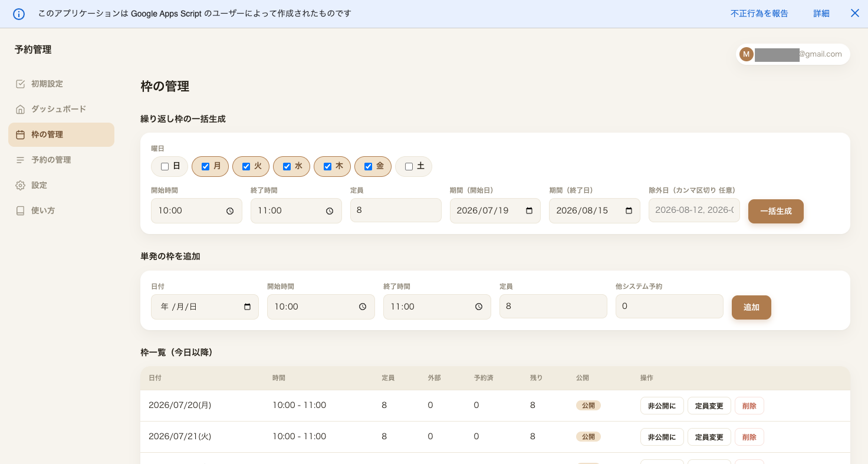The height and width of the screenshot is (464, 868).
Task: Click the 他システム予約 input field
Action: point(669,307)
